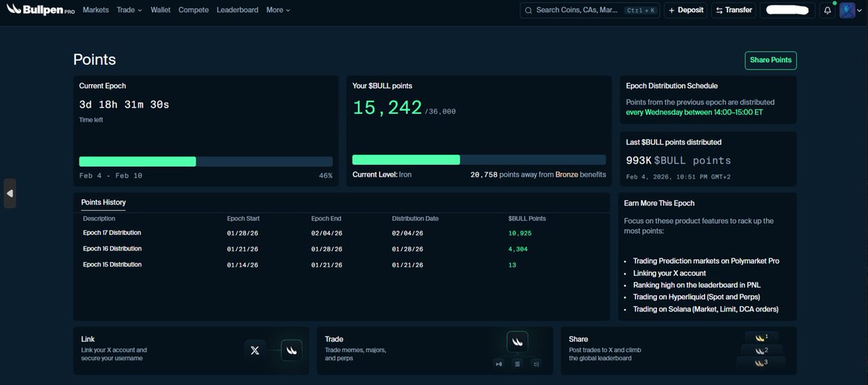The image size is (868, 385).
Task: Click the 3d 18h 31m 30s countdown
Action: pos(124,105)
